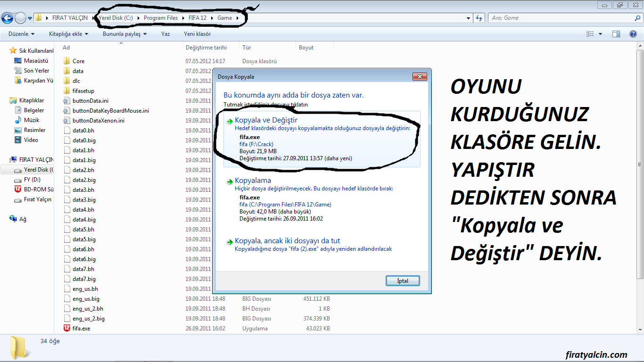644x362 pixels.
Task: Click the Yaz toolbar button
Action: [x=165, y=34]
